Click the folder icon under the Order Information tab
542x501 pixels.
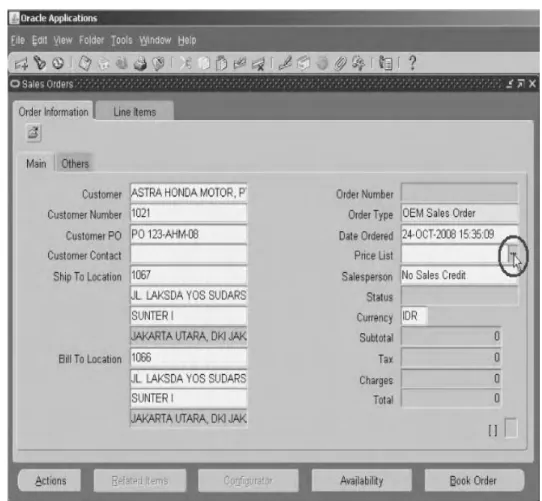point(34,132)
